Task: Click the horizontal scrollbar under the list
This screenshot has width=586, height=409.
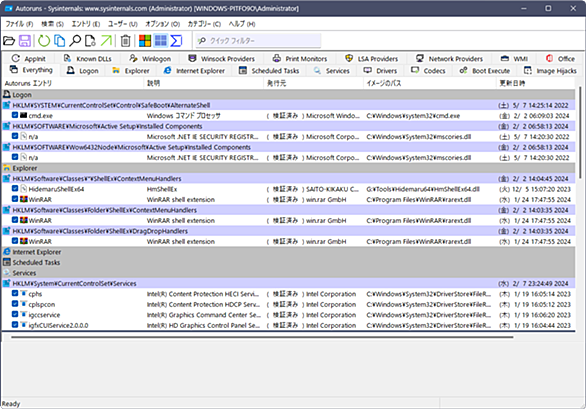Action: (262, 337)
